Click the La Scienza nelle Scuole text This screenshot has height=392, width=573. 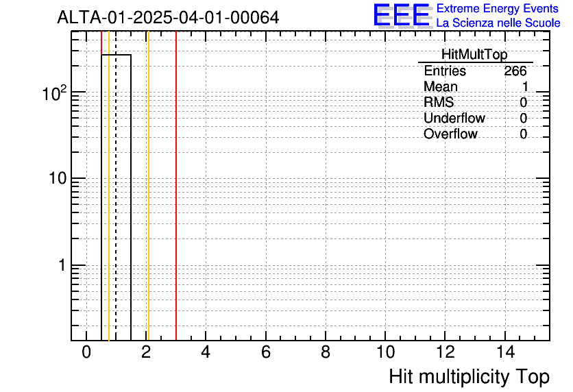click(498, 23)
